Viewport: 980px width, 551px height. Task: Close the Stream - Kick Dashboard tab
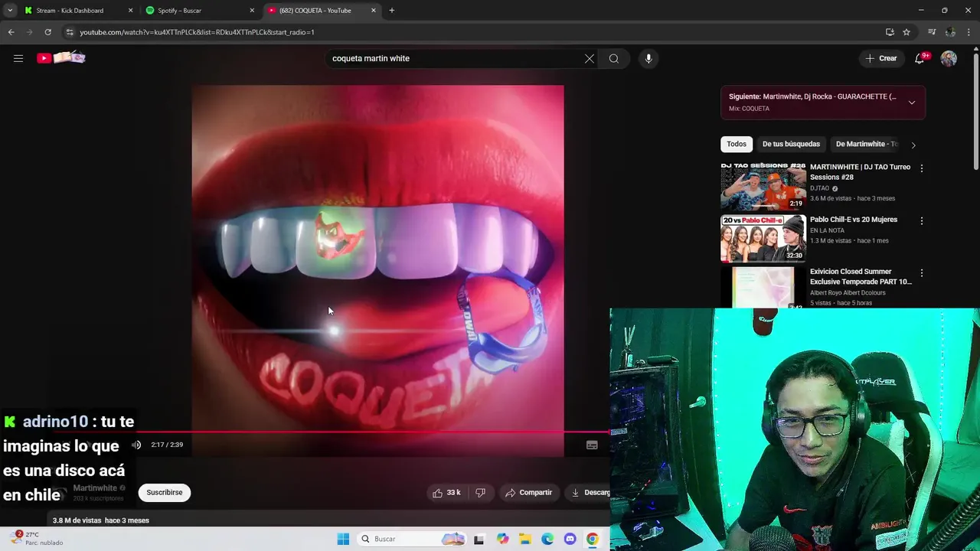coord(130,11)
